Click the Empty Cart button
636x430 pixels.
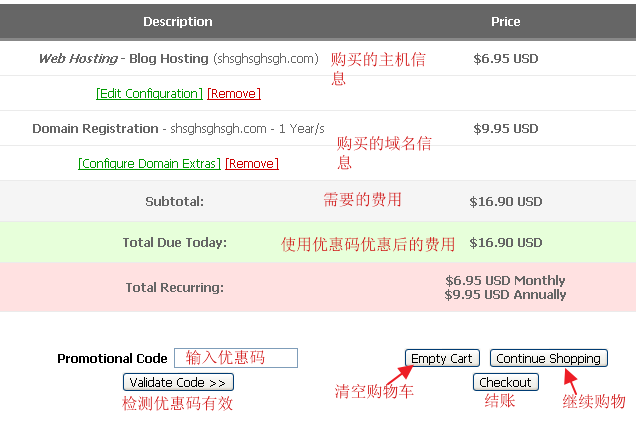tap(442, 358)
